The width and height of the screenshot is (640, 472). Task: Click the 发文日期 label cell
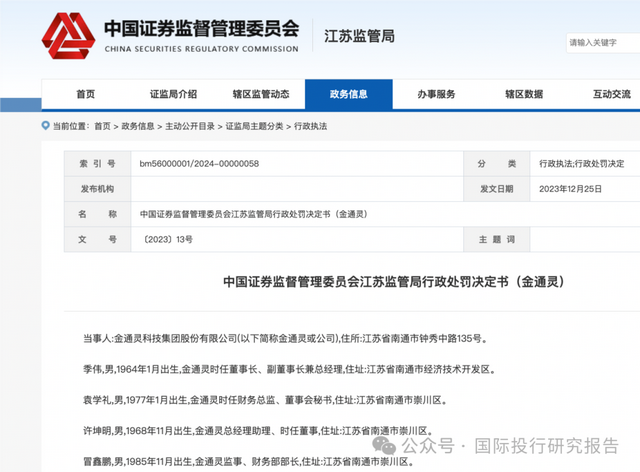[497, 189]
